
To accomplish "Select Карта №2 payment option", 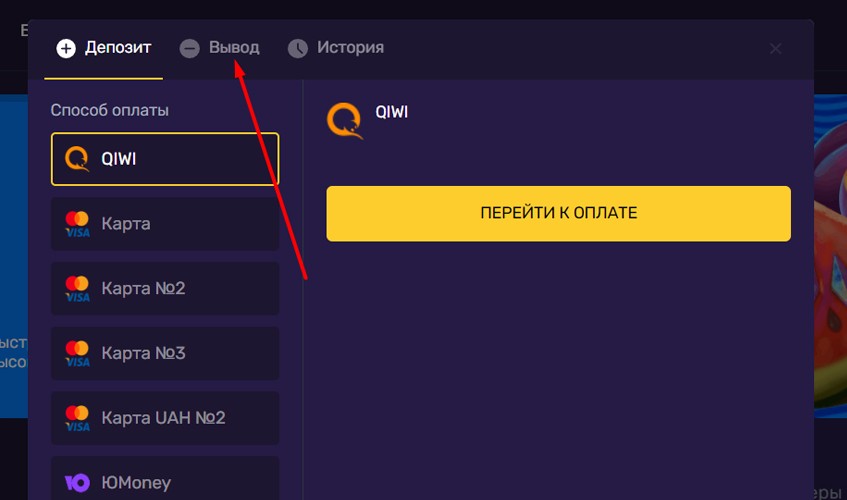I will pos(165,289).
